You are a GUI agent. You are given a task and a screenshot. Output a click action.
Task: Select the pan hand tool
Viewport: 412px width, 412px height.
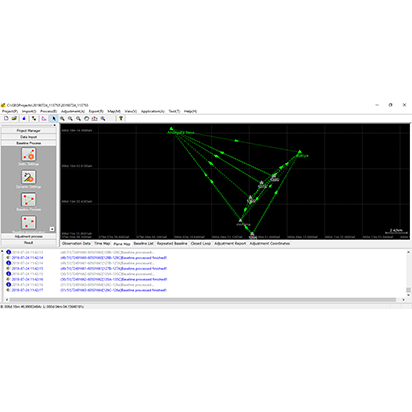87,118
